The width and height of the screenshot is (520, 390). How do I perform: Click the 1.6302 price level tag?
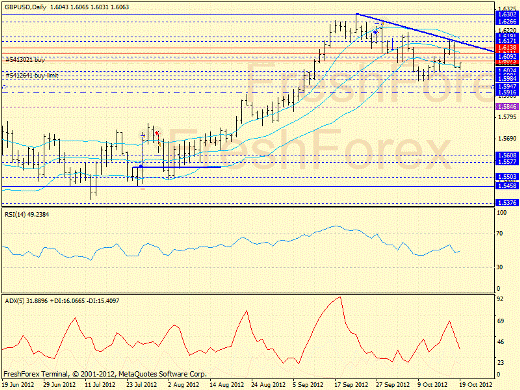pyautogui.click(x=507, y=14)
